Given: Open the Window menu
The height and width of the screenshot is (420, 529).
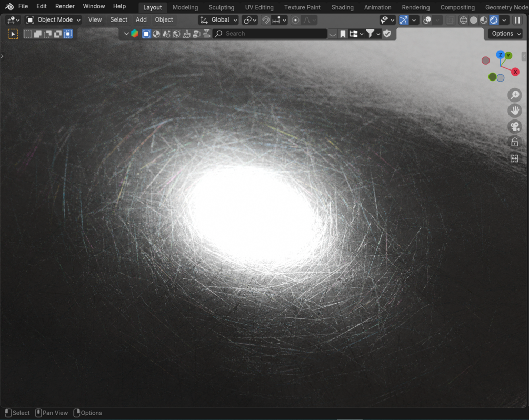Looking at the screenshot, I should pos(94,6).
